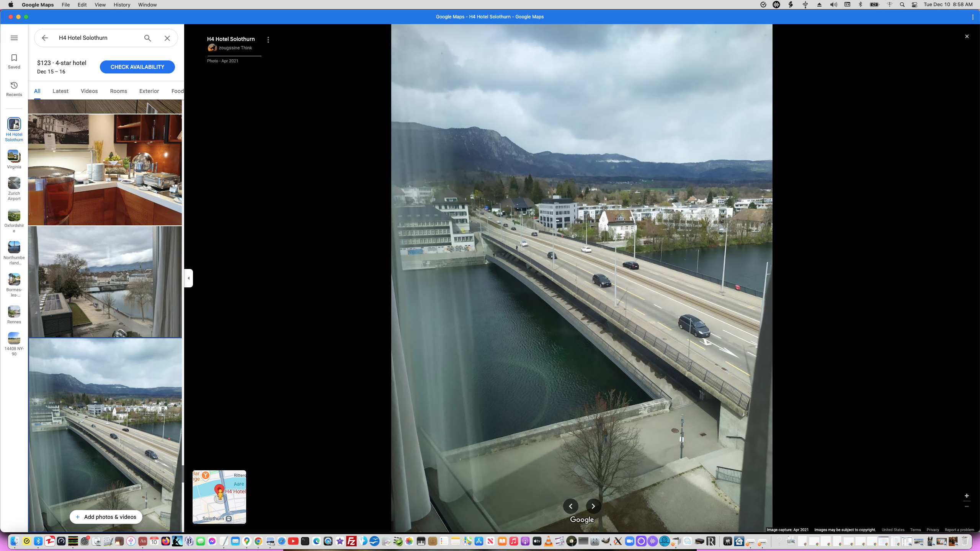The width and height of the screenshot is (980, 551).
Task: Switch to the Rooms photo tab
Action: 118,91
